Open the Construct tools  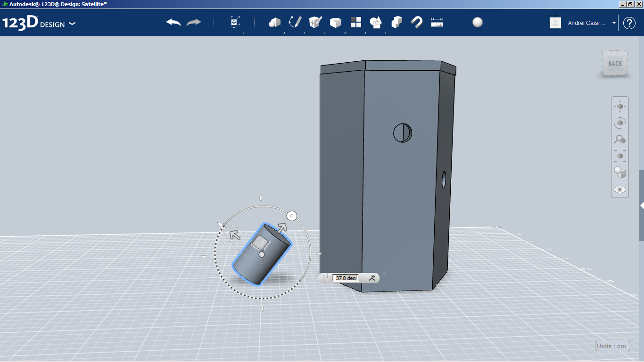[x=315, y=22]
